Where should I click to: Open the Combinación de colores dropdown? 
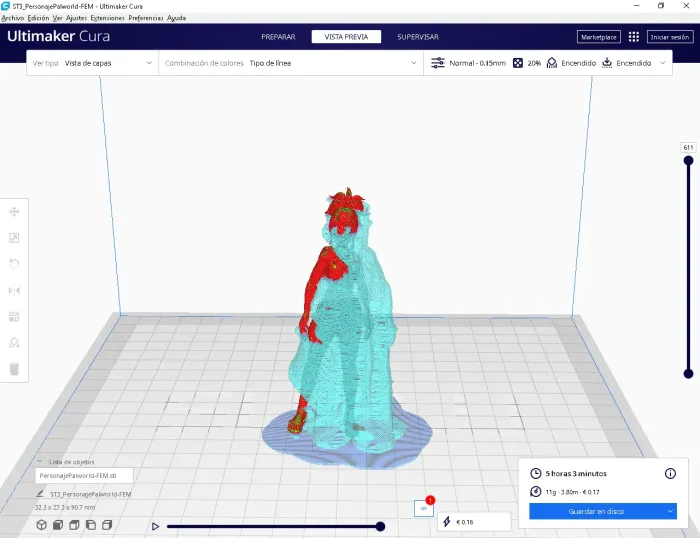(x=291, y=63)
